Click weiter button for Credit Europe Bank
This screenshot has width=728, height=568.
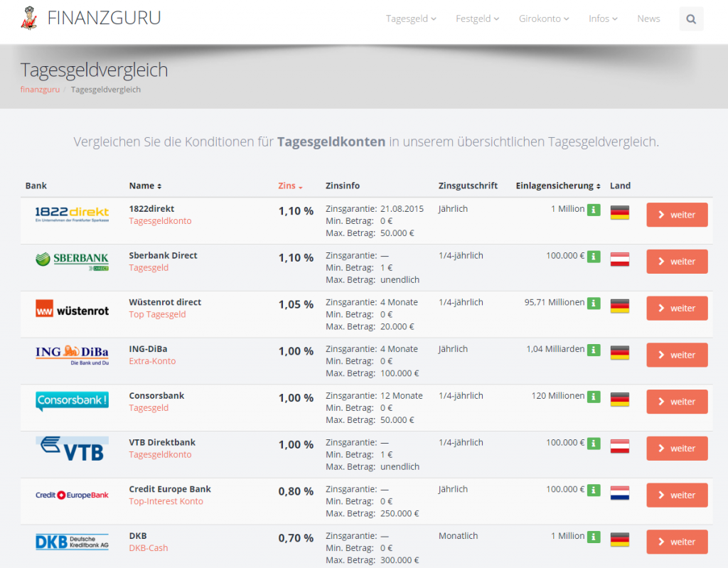(677, 495)
